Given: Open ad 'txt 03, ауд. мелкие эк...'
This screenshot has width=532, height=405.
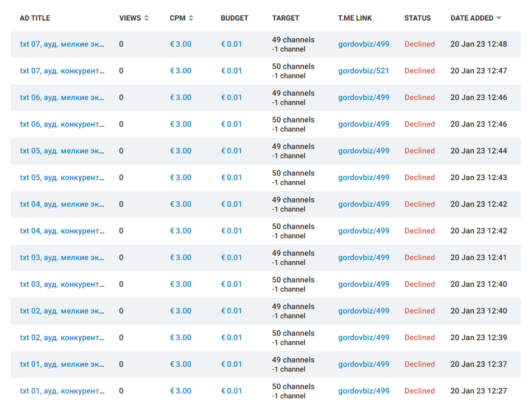Looking at the screenshot, I should pyautogui.click(x=62, y=257).
